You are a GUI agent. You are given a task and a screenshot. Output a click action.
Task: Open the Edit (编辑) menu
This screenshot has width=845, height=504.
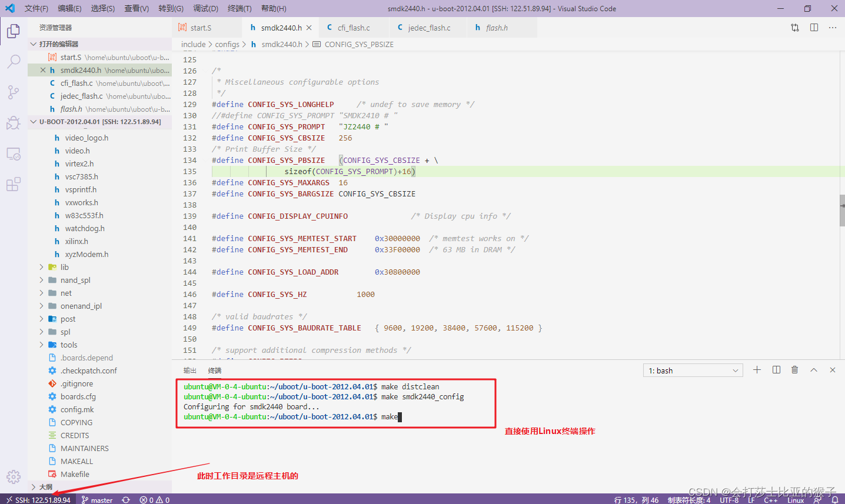point(69,8)
